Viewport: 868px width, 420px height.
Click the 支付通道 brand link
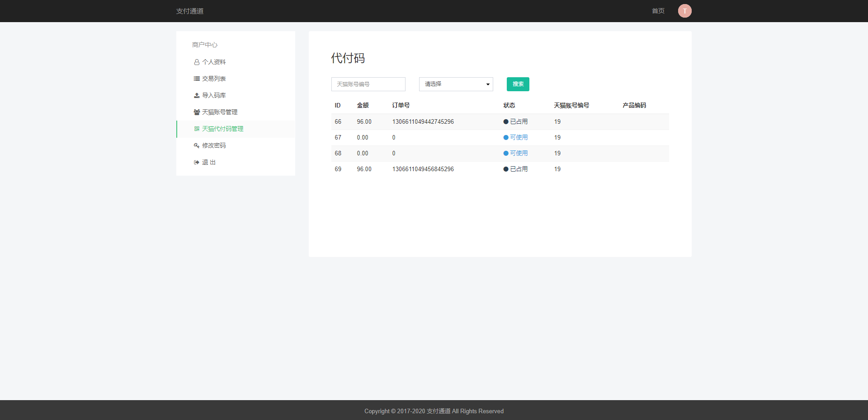point(190,11)
